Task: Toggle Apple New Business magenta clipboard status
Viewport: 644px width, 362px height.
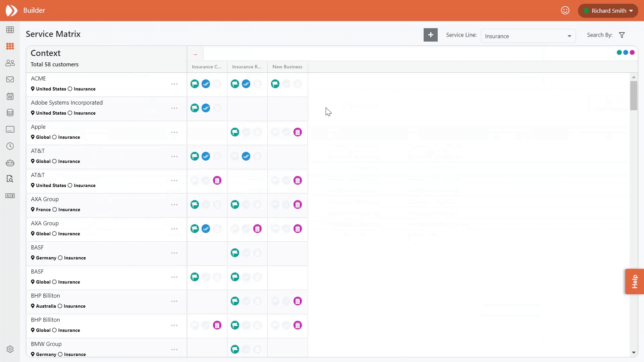Action: [298, 132]
